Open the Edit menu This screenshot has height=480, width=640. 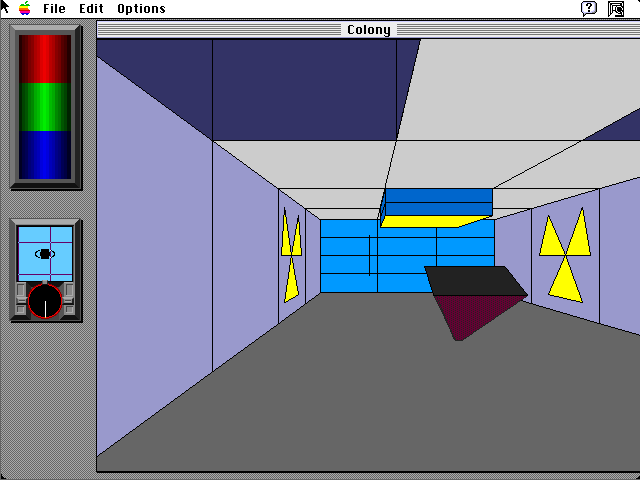point(91,9)
